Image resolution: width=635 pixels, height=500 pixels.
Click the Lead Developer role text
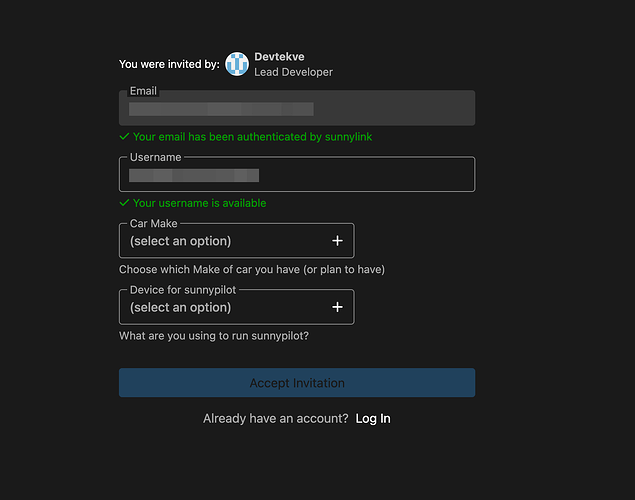[x=294, y=72]
